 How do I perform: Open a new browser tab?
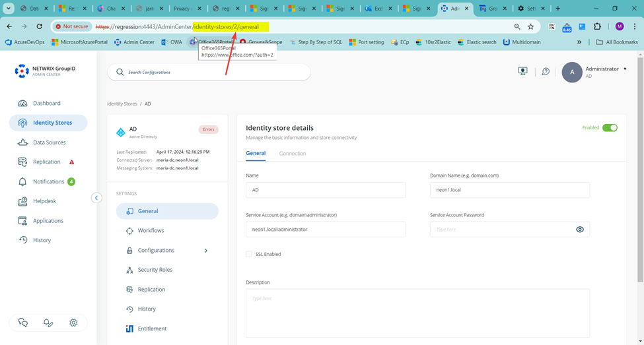coord(557,8)
